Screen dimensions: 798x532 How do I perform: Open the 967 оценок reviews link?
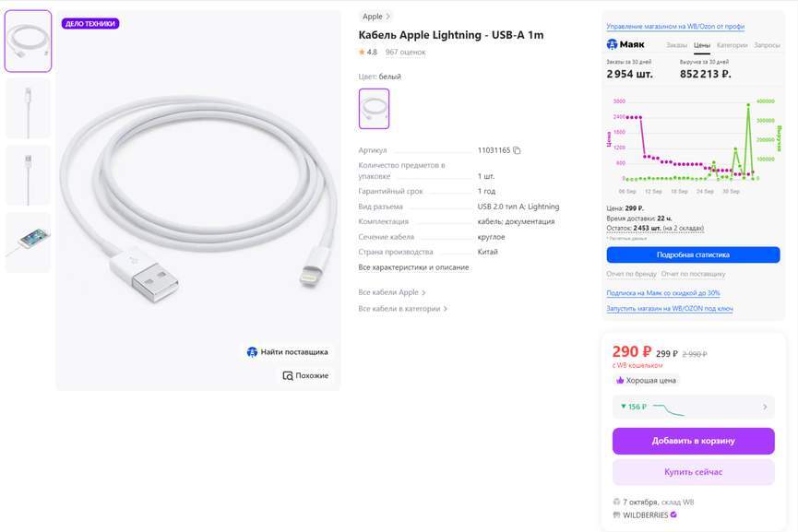click(405, 53)
